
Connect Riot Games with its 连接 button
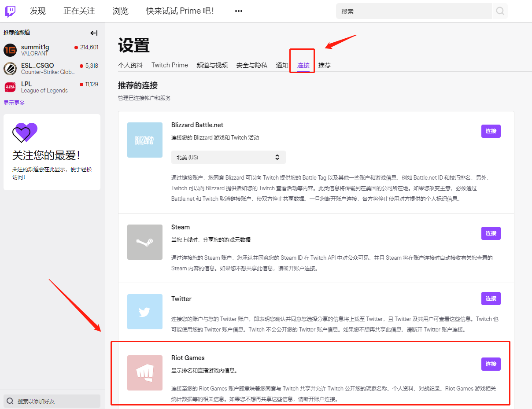pos(491,364)
